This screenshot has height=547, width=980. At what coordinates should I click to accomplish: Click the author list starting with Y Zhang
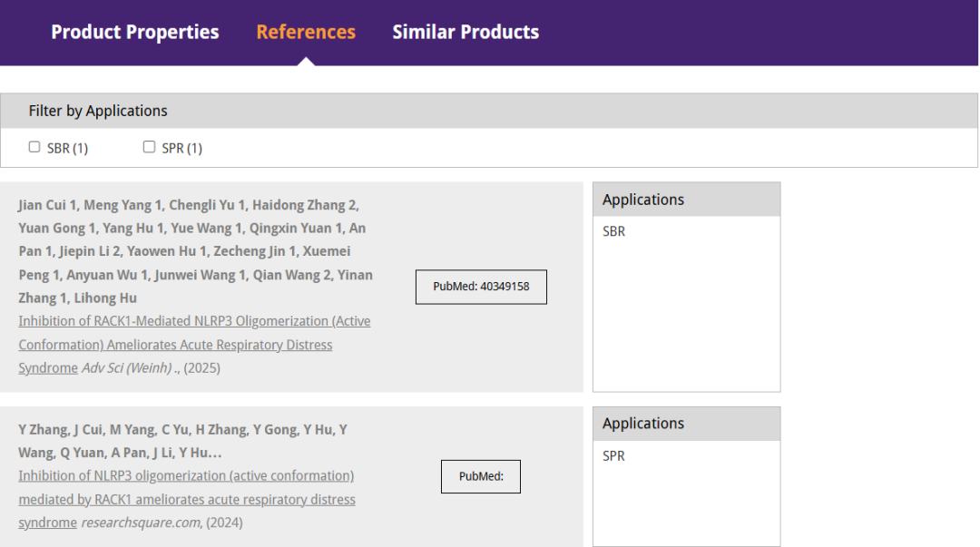coord(182,441)
